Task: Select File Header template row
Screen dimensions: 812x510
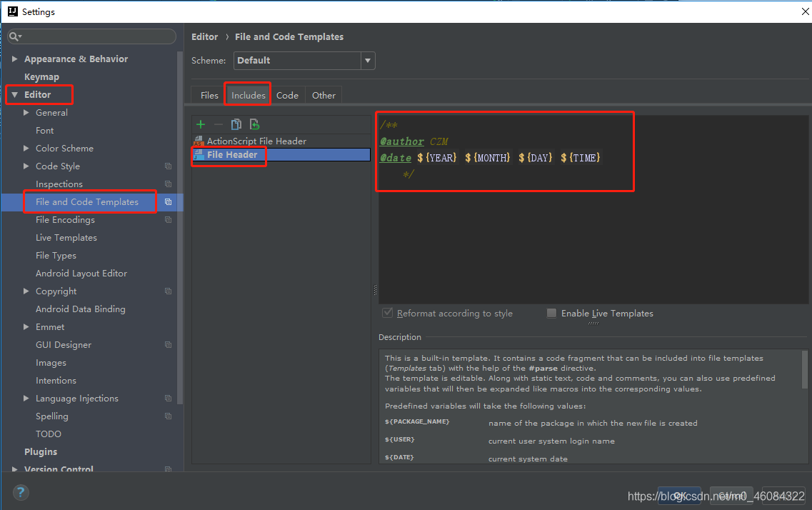Action: [x=281, y=154]
